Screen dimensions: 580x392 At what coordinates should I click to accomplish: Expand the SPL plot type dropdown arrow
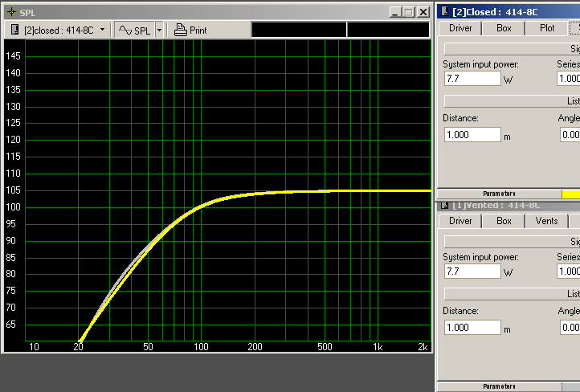(159, 30)
